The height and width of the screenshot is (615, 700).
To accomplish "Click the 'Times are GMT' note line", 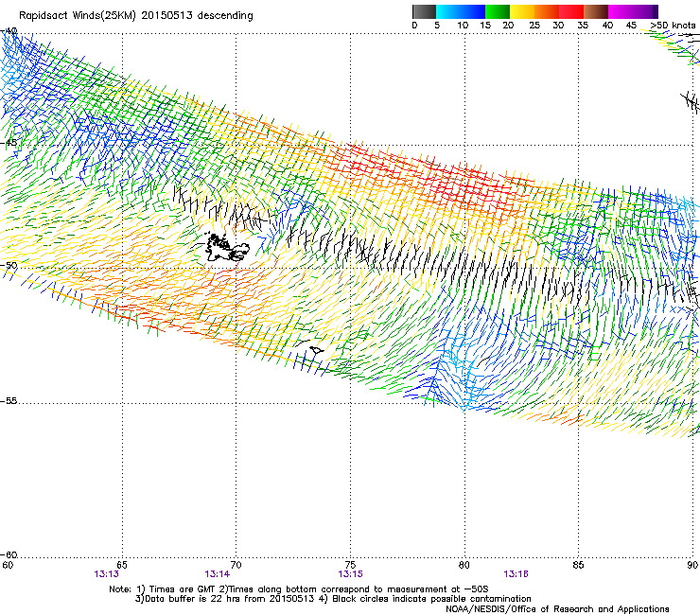I will coord(299,589).
